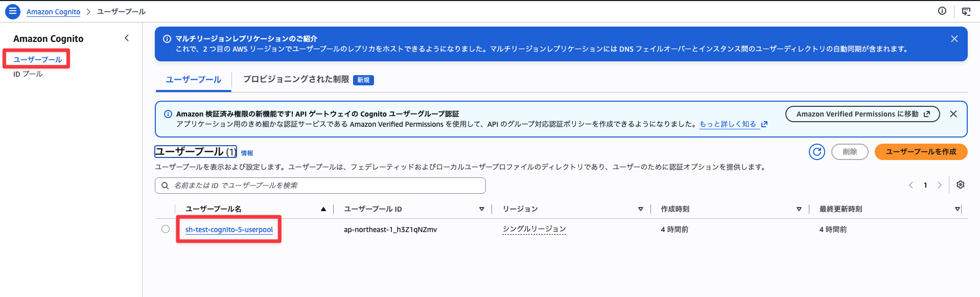This screenshot has height=297, width=980.
Task: Close the multi-region replication blue banner
Action: tap(954, 39)
